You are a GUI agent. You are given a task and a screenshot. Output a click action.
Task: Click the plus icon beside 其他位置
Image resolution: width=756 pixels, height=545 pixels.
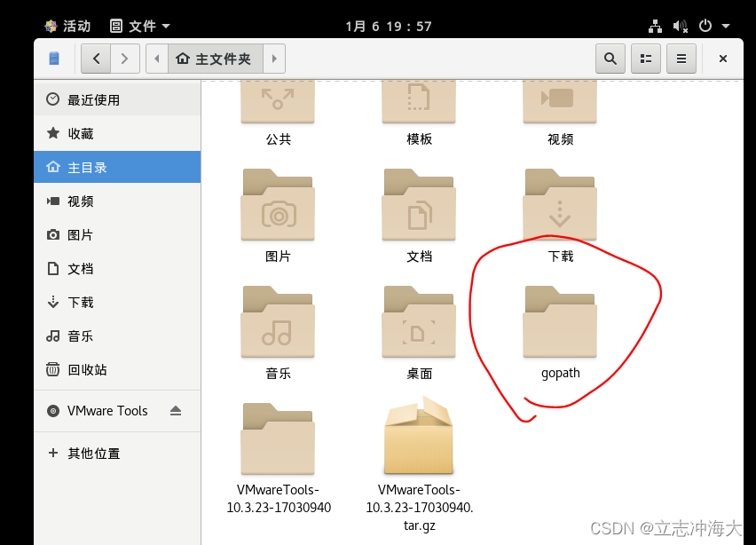click(53, 453)
